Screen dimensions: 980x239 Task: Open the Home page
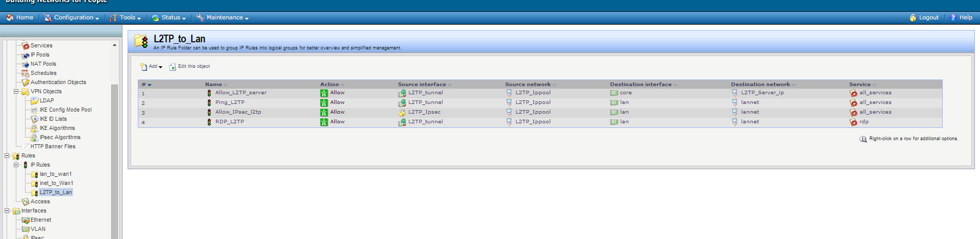19,17
